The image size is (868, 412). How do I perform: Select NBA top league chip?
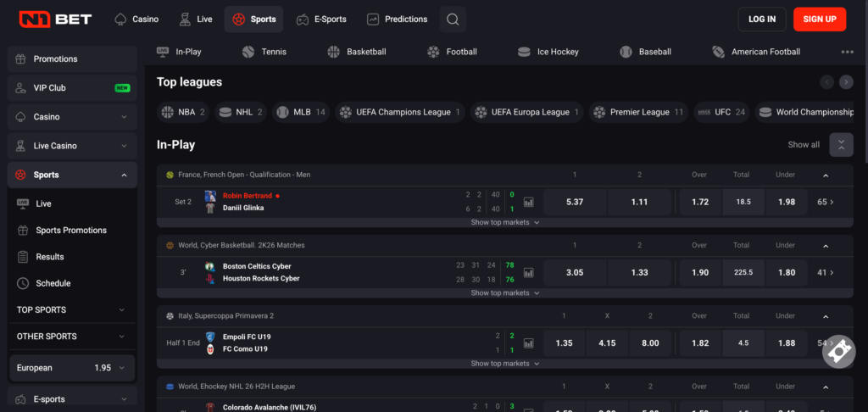tap(183, 112)
